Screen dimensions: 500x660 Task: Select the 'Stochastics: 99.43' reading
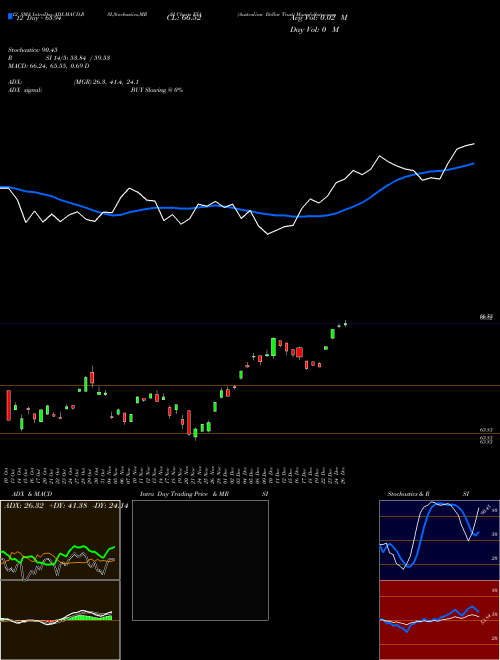pos(33,50)
